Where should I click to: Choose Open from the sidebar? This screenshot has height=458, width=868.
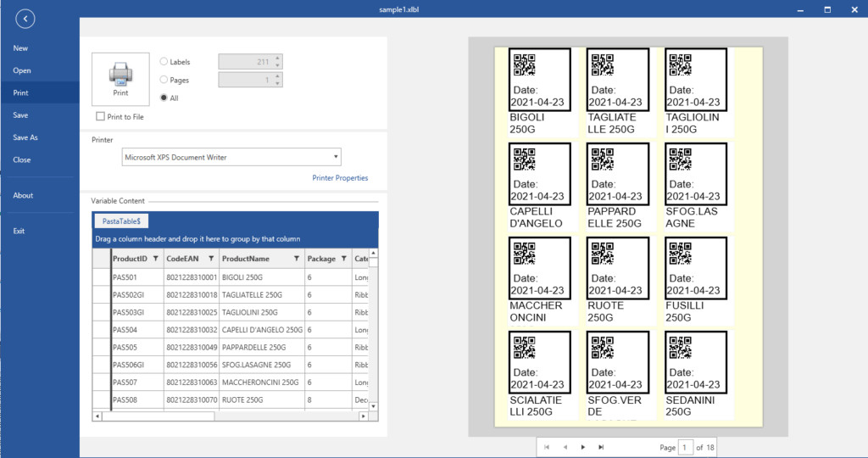click(22, 70)
